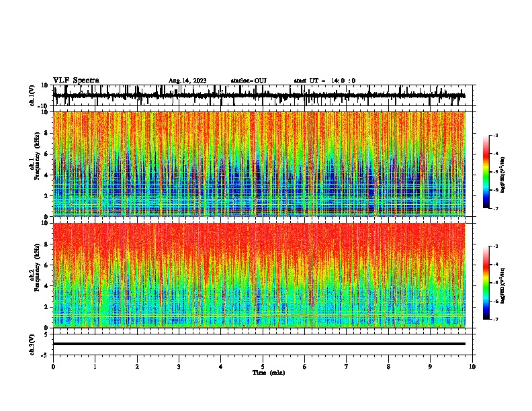Click the time axis tick label '0'
Image resolution: width=532 pixels, height=411 pixels.
point(53,367)
